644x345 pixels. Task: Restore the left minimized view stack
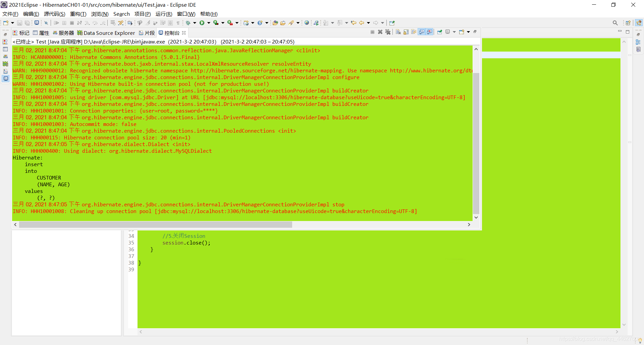5,34
